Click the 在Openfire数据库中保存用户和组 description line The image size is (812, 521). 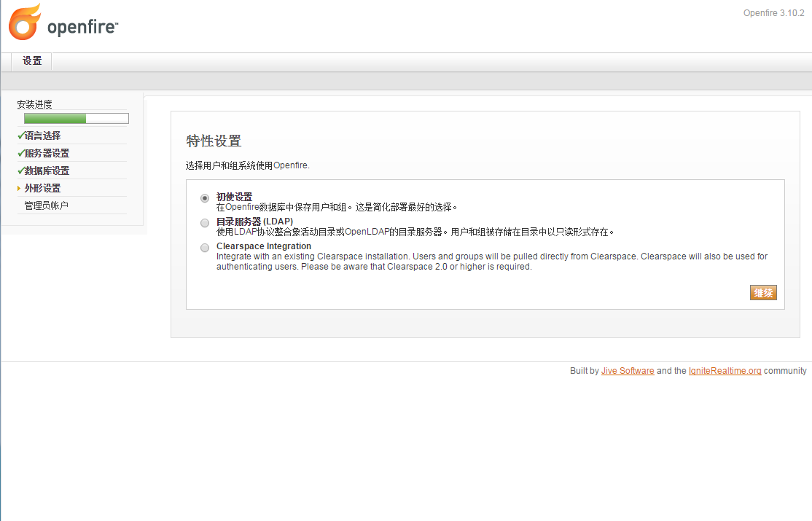tap(337, 207)
